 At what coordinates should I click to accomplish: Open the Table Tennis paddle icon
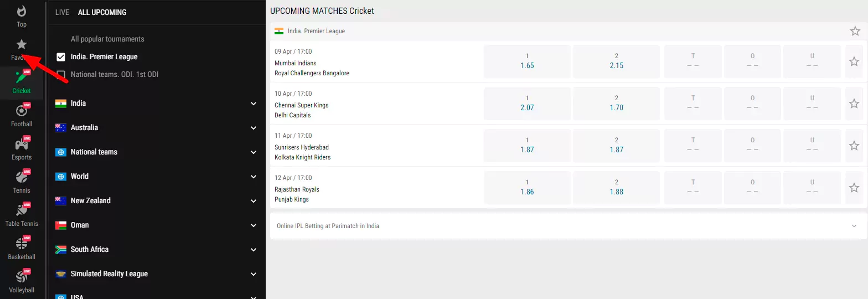click(22, 211)
